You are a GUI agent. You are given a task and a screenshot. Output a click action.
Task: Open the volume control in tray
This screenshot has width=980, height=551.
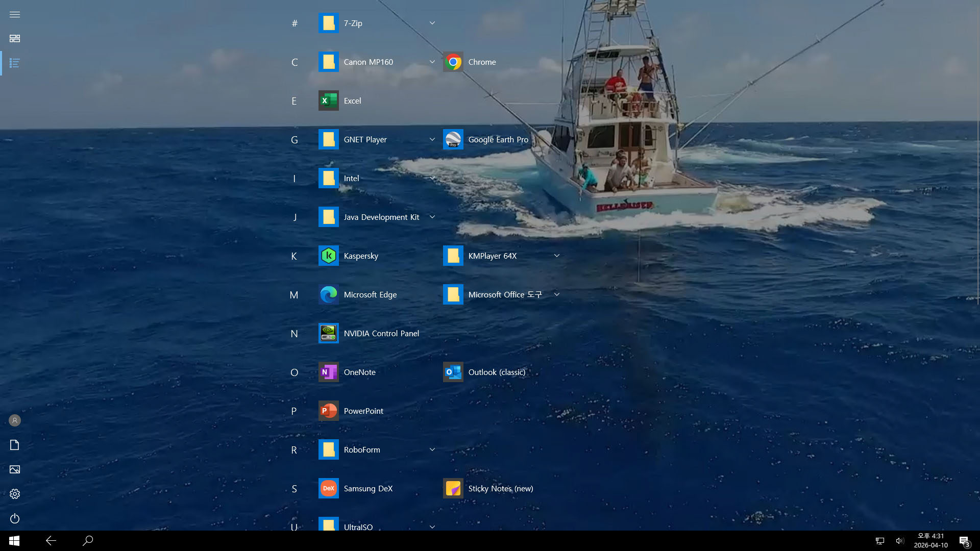pyautogui.click(x=900, y=541)
